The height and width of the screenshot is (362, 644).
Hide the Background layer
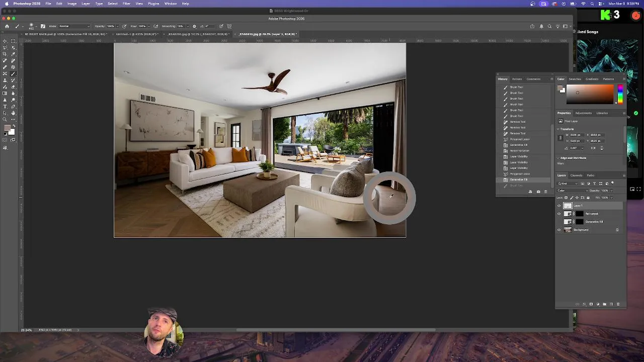[x=559, y=230]
